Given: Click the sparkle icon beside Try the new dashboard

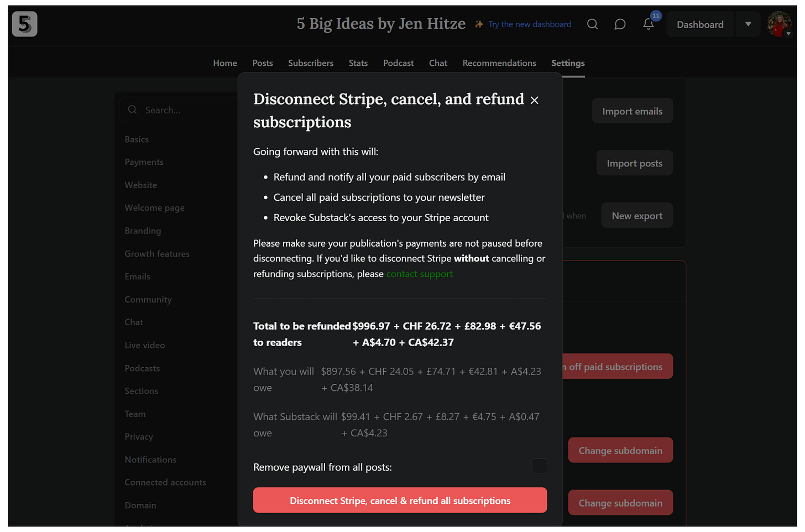Looking at the screenshot, I should (479, 24).
